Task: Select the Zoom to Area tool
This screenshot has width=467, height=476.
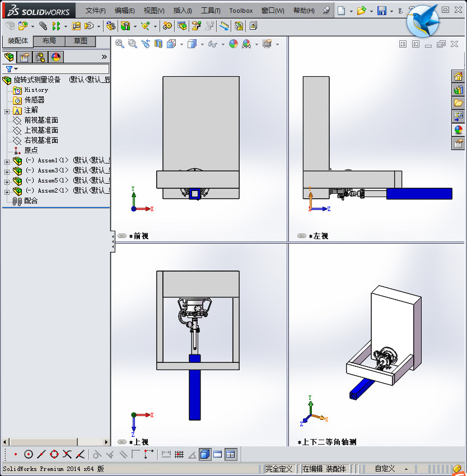Action: tap(132, 44)
